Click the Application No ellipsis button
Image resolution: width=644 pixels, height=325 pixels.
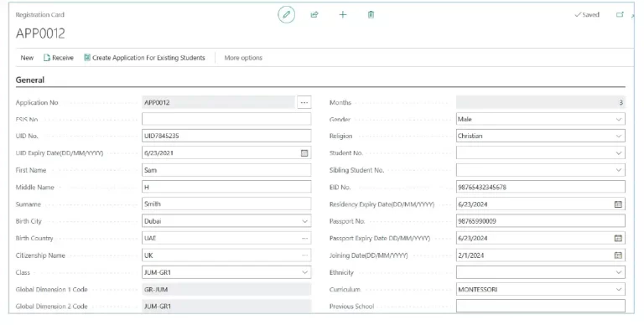304,102
